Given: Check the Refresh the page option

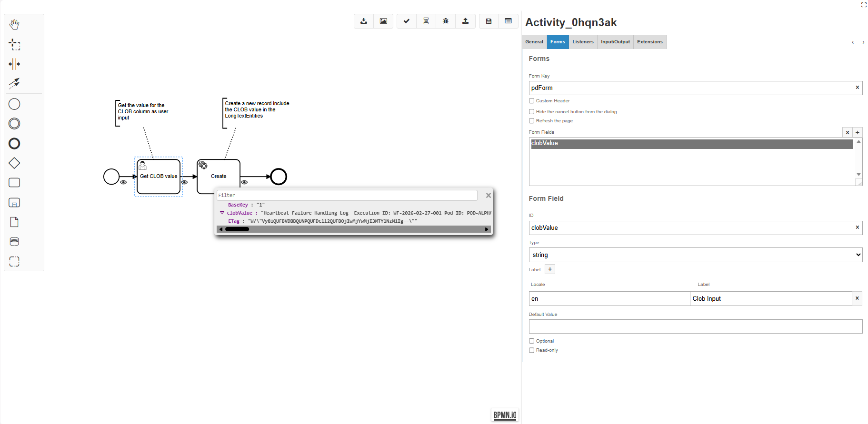Looking at the screenshot, I should coord(531,121).
